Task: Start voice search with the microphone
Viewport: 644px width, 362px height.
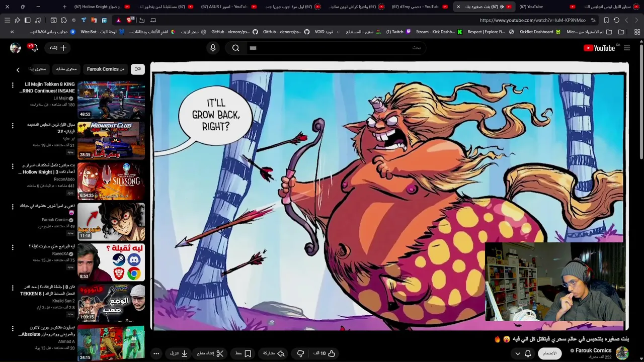Action: [213, 48]
